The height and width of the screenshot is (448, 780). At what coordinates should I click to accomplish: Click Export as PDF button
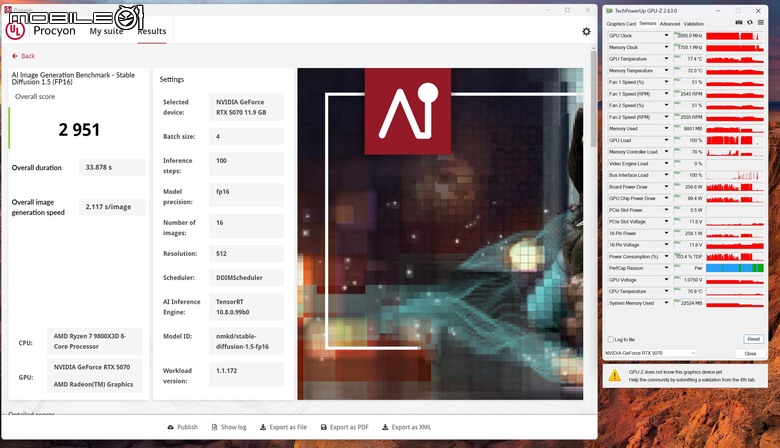[x=344, y=427]
